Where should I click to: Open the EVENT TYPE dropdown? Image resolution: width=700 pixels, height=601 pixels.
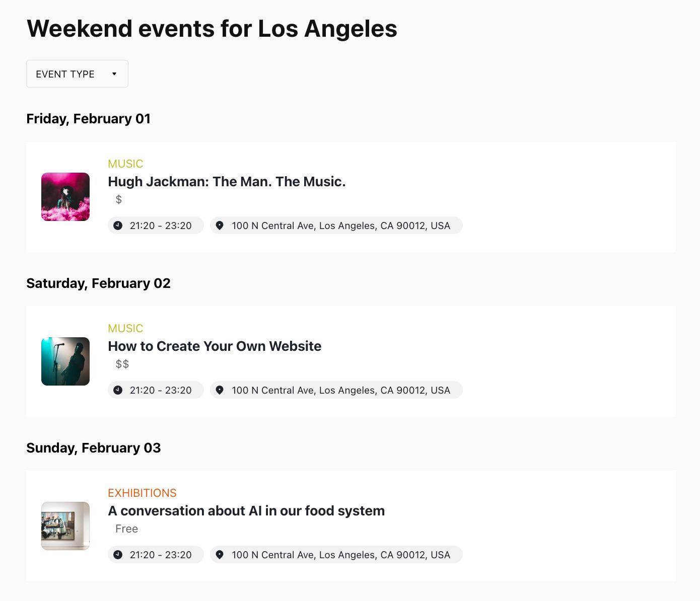pos(77,73)
